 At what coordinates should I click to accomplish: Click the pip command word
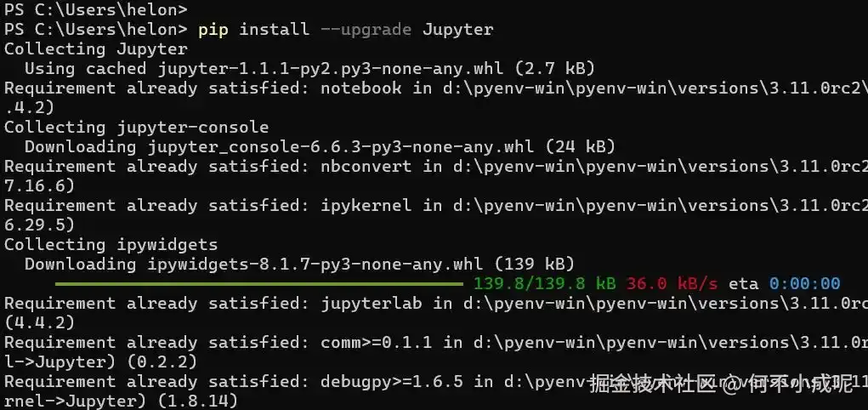point(213,30)
